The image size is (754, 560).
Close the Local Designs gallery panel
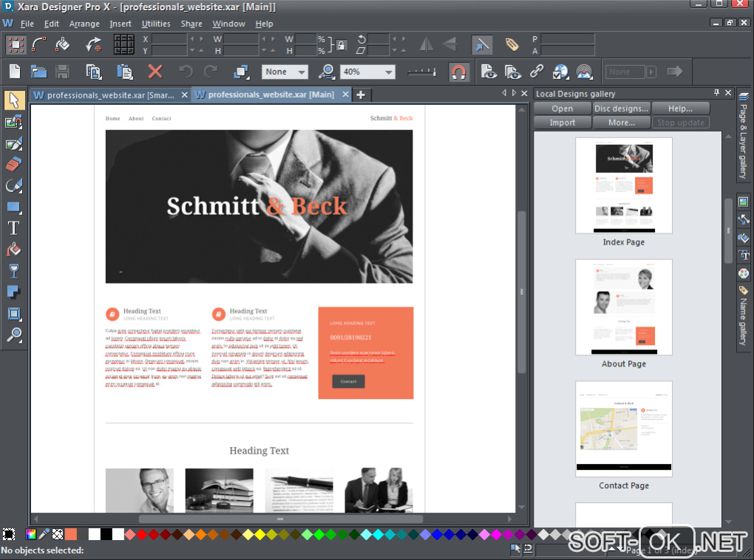pyautogui.click(x=728, y=93)
